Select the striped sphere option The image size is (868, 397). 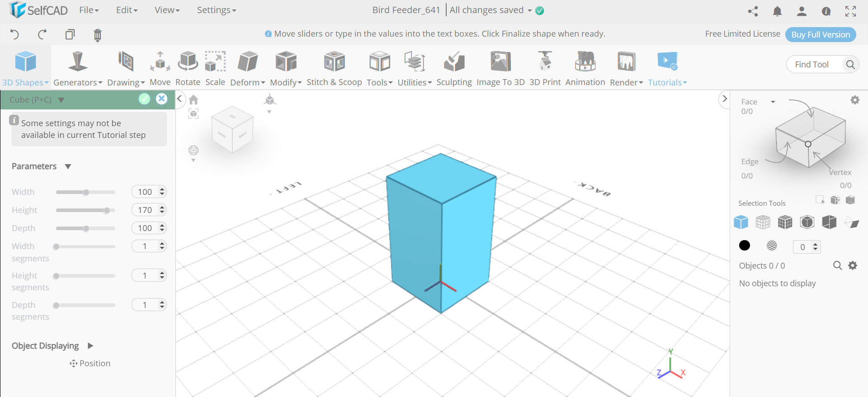coord(772,246)
